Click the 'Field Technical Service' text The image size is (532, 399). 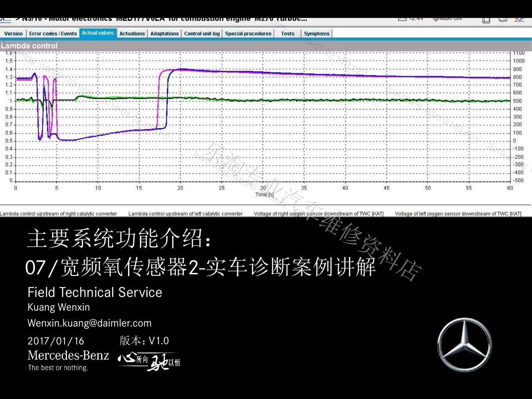(x=95, y=292)
